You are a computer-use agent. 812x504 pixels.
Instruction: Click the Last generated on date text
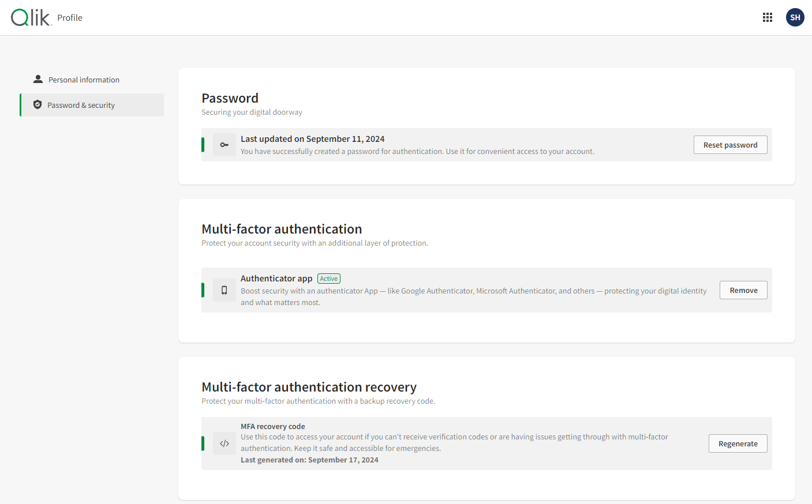click(x=309, y=460)
